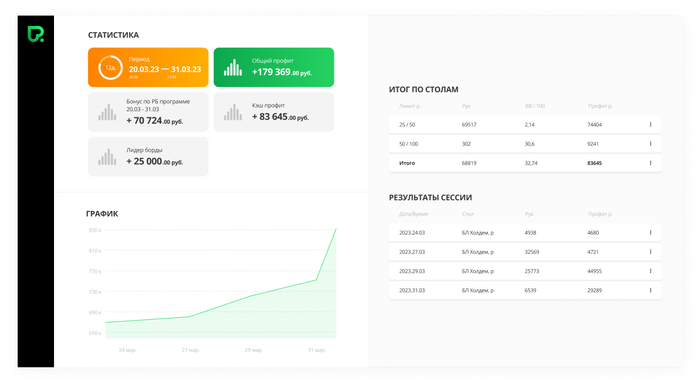Click the Профит р. header in Результаты сессии
The height and width of the screenshot is (387, 700).
(x=600, y=214)
